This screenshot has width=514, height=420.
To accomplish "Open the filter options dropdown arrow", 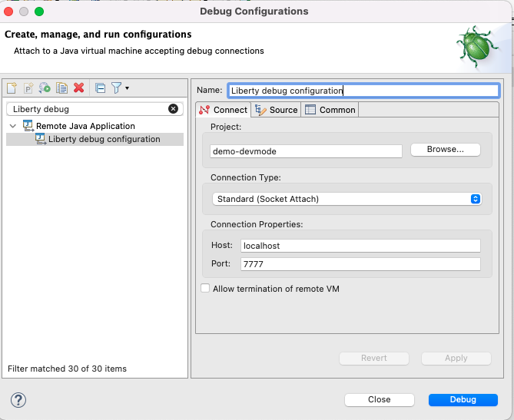I will tap(127, 88).
